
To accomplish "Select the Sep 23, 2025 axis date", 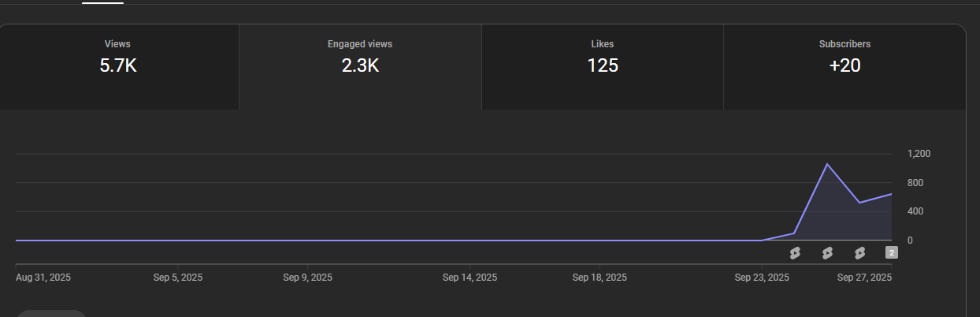I will (762, 278).
